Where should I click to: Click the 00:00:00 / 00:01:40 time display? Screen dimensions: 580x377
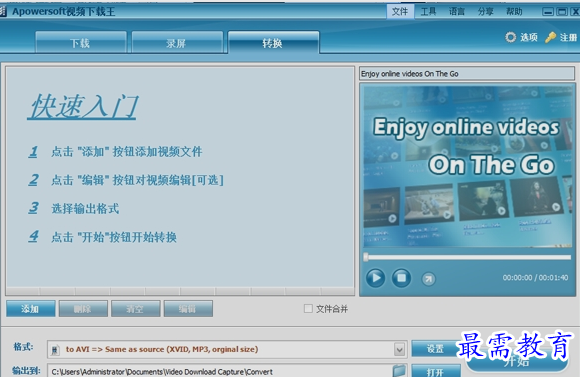(x=535, y=277)
